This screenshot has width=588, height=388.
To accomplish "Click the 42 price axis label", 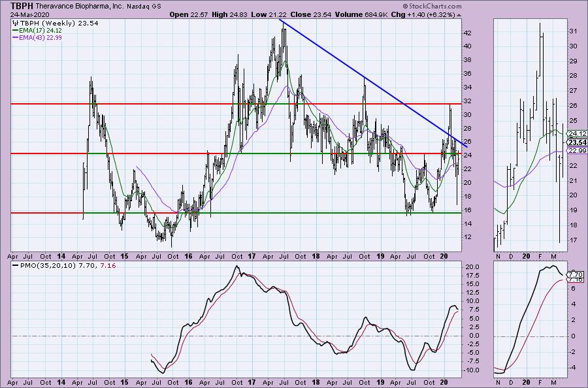I will pos(467,33).
